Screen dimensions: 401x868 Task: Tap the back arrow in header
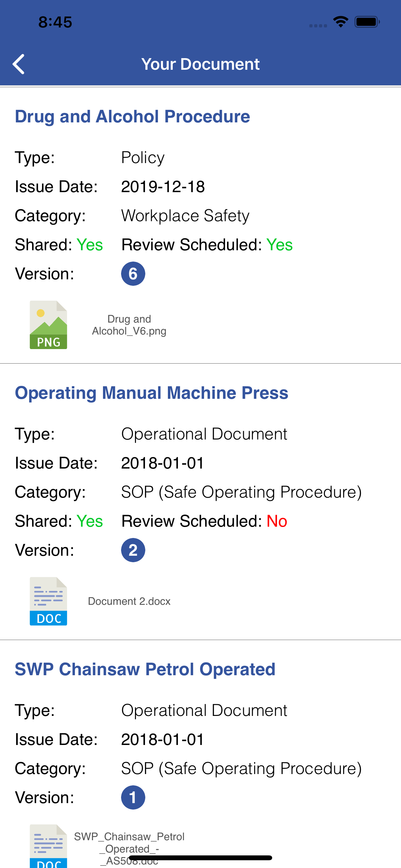18,64
